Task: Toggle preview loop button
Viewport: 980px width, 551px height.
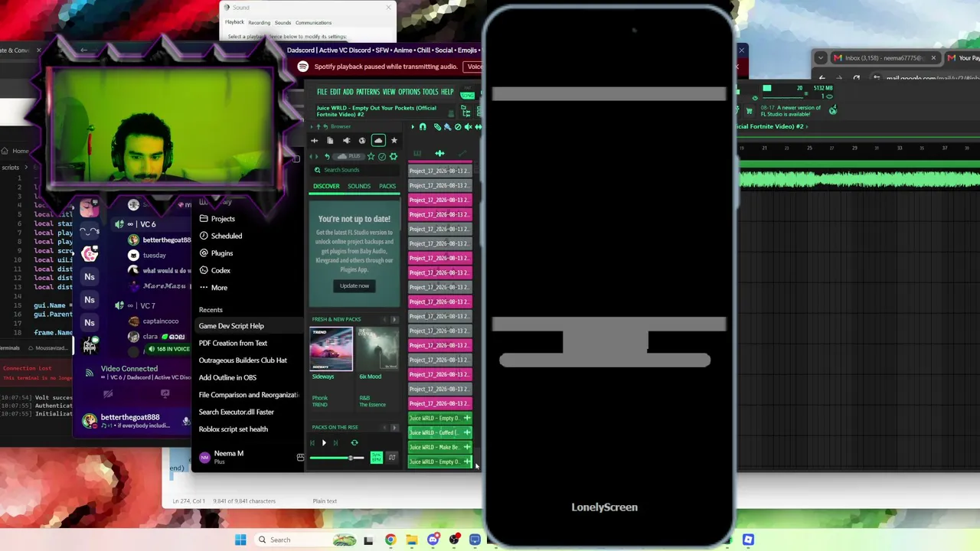Action: click(x=354, y=443)
